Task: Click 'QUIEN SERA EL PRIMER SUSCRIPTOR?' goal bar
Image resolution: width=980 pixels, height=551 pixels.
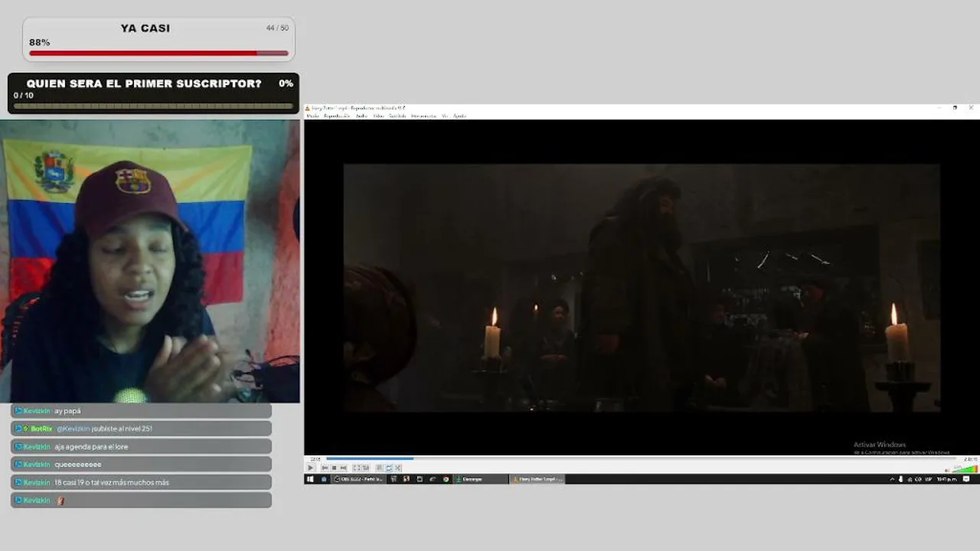Action: click(x=153, y=106)
